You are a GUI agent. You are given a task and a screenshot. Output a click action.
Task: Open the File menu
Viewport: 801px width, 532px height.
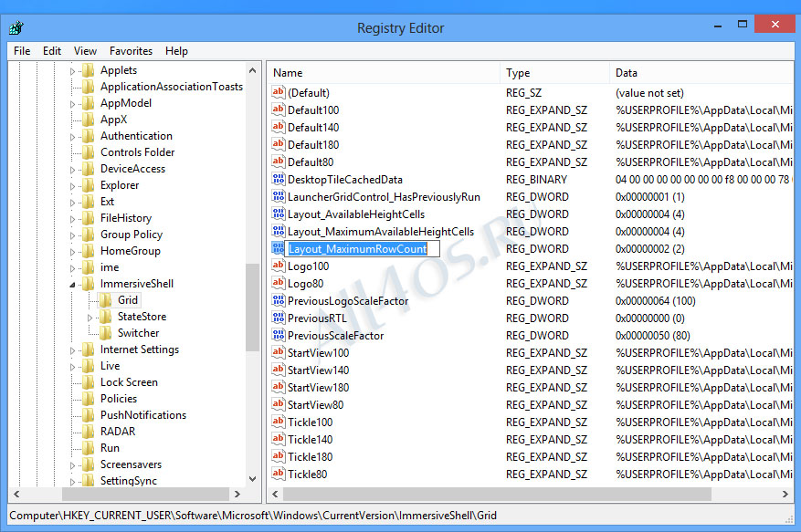pos(22,51)
